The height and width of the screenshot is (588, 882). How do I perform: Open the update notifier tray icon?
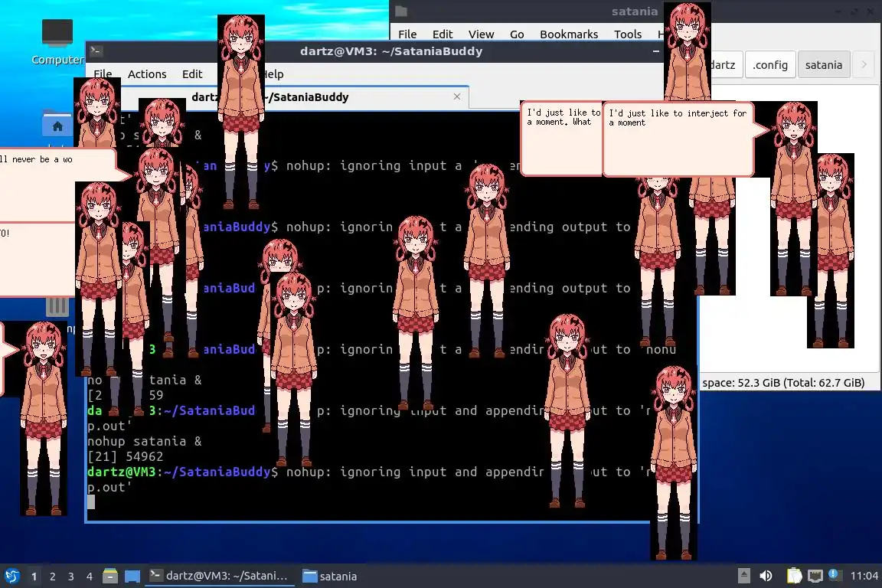tap(835, 575)
